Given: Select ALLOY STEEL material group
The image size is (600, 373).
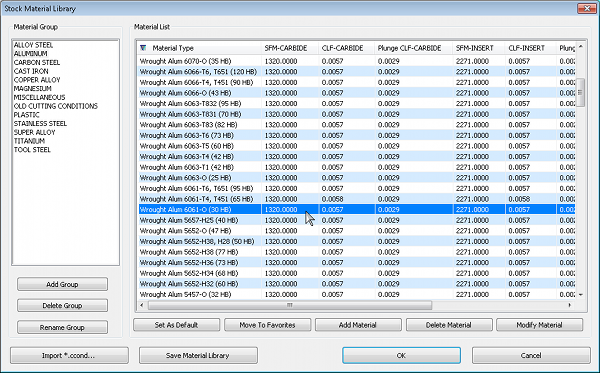Looking at the screenshot, I should (33, 45).
